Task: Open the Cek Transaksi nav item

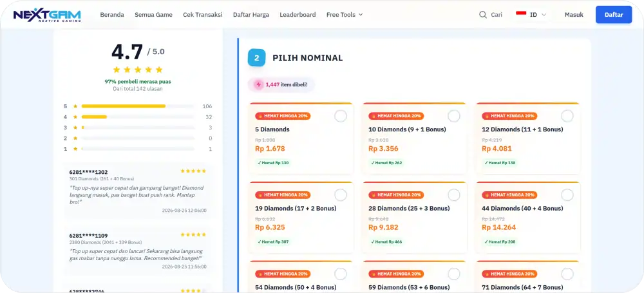Action: (x=202, y=15)
